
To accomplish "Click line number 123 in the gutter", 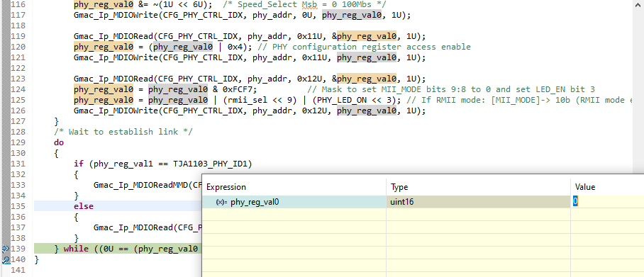I will 18,79.
